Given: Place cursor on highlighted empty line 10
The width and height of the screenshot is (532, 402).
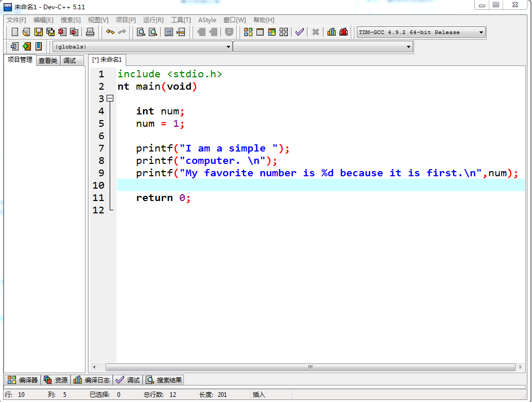Looking at the screenshot, I should (321, 186).
